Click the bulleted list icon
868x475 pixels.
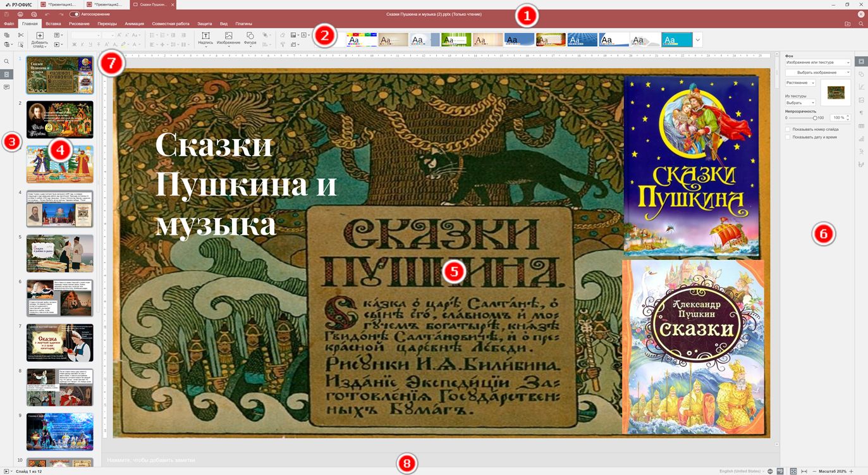click(x=153, y=35)
